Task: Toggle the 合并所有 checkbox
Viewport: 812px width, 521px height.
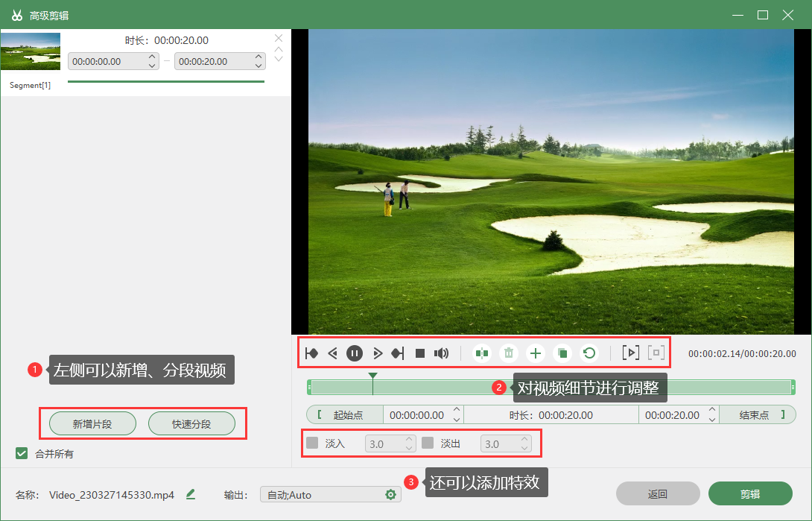Action: click(22, 454)
